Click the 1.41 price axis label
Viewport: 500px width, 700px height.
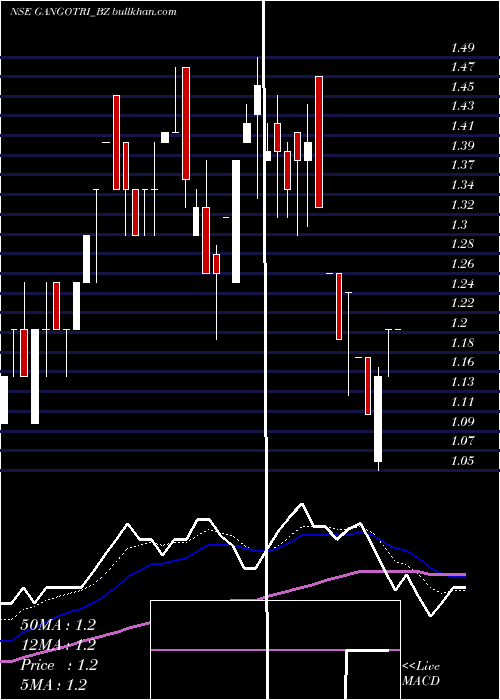(462, 126)
